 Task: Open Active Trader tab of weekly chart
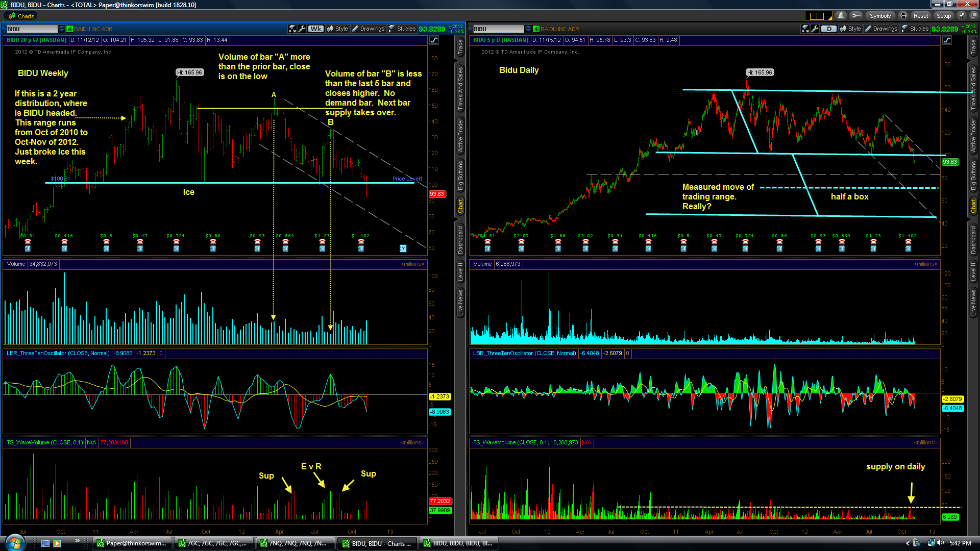[x=460, y=135]
